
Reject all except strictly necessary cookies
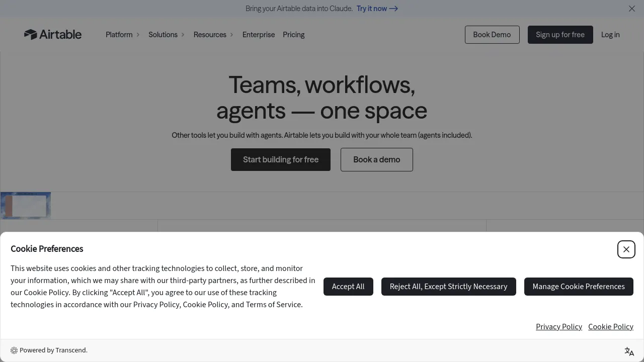click(x=449, y=287)
